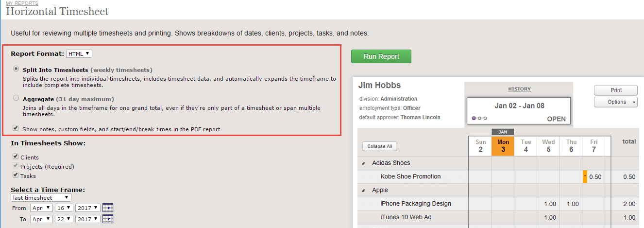Viewport: 644px width, 228px height.
Task: Click the Print button
Action: click(616, 90)
